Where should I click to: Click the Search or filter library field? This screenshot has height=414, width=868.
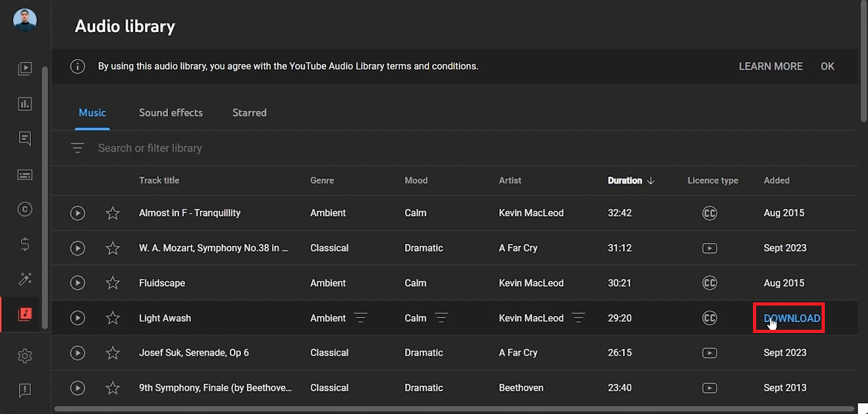point(261,148)
